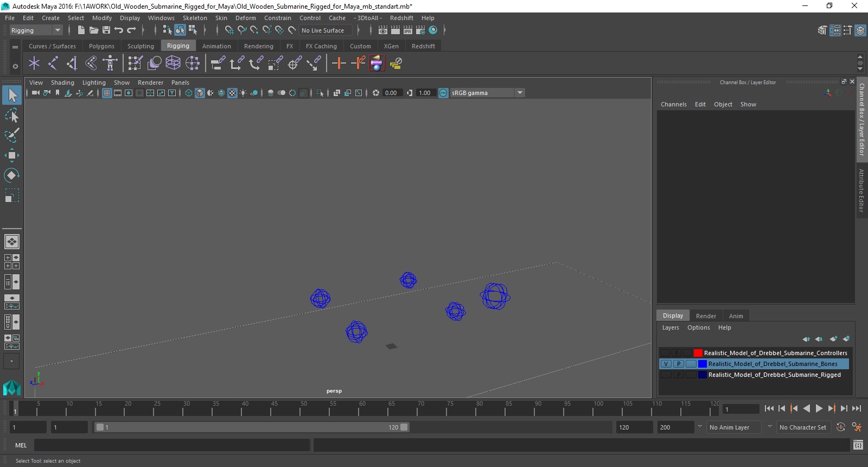Image resolution: width=868 pixels, height=467 pixels.
Task: Click the MEL command input field
Action: pos(172,445)
